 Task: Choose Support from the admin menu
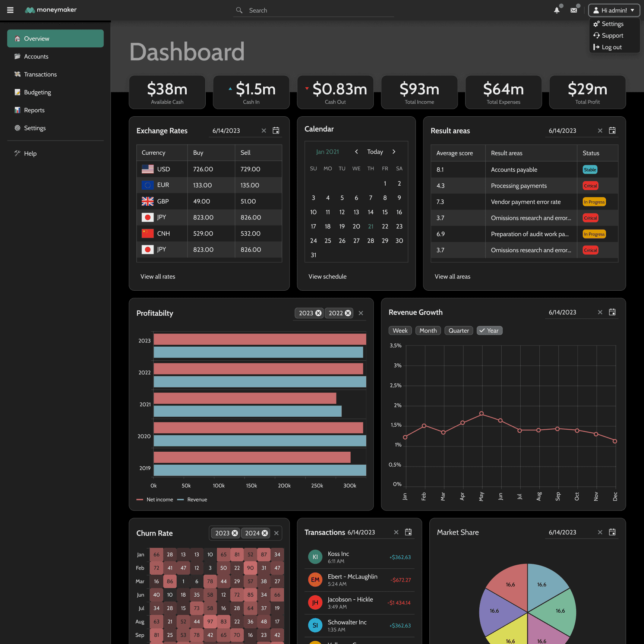point(612,35)
